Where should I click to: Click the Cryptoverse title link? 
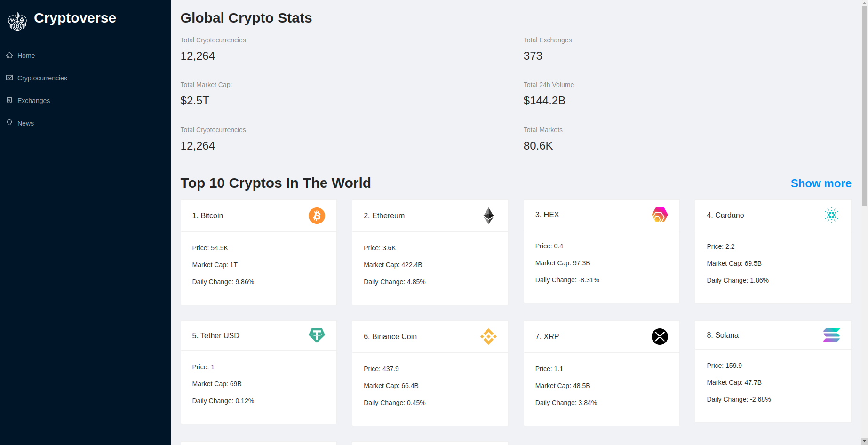coord(75,18)
